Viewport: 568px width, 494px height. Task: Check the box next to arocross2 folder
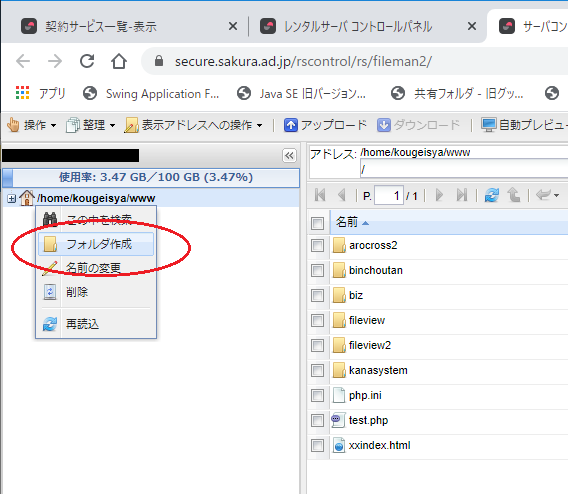pos(317,246)
